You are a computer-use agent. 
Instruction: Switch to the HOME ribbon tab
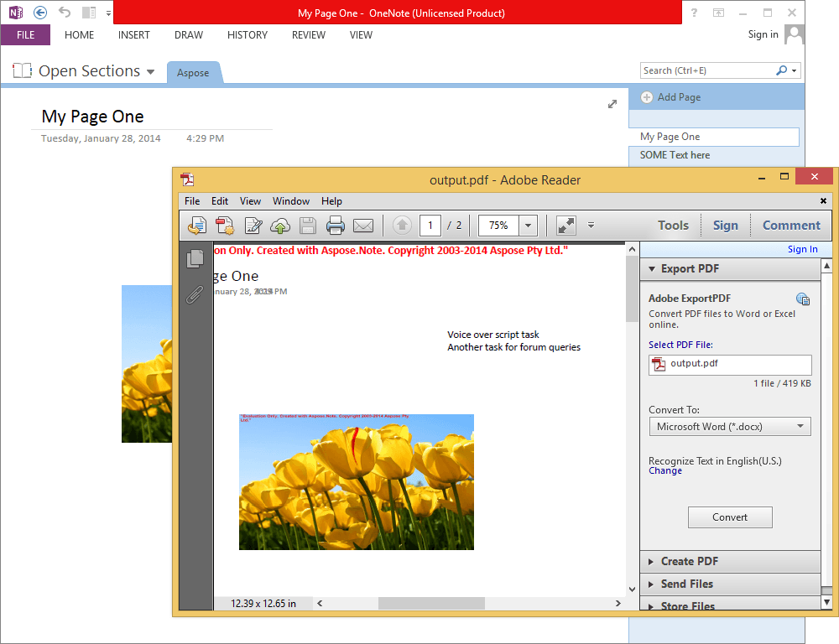79,34
